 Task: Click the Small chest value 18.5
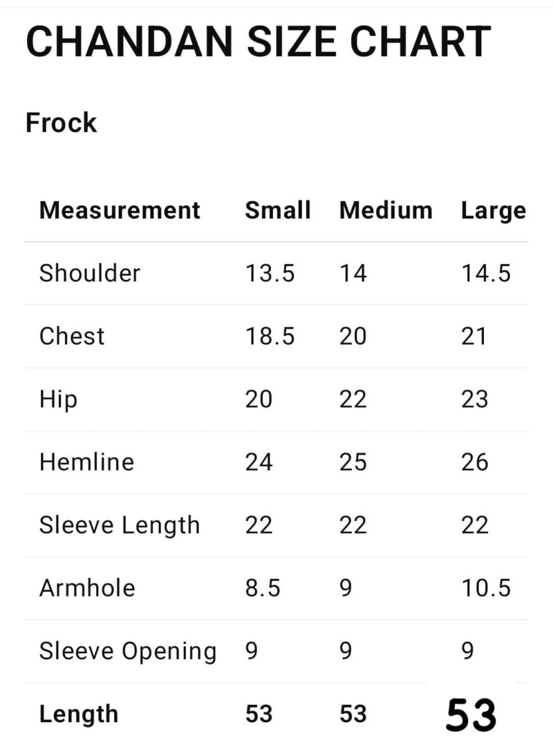point(270,336)
